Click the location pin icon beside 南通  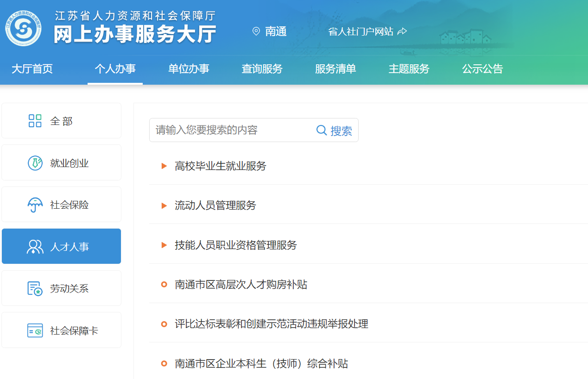(256, 31)
